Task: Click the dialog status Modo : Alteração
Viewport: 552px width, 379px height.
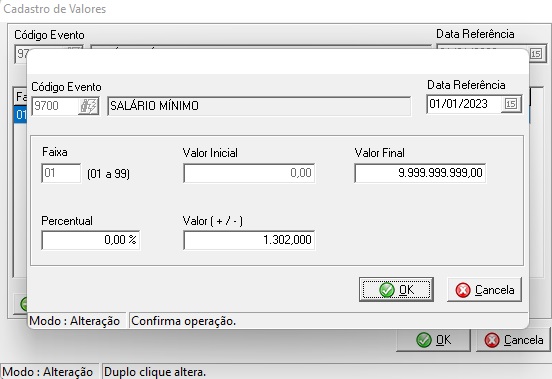Action: pyautogui.click(x=74, y=321)
